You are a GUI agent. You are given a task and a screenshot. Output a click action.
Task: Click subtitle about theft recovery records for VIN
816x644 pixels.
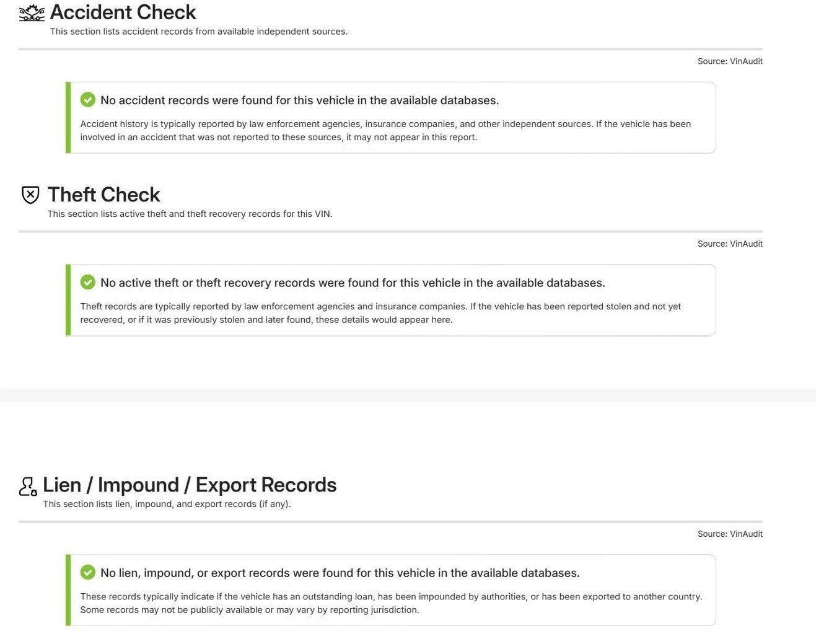[190, 214]
